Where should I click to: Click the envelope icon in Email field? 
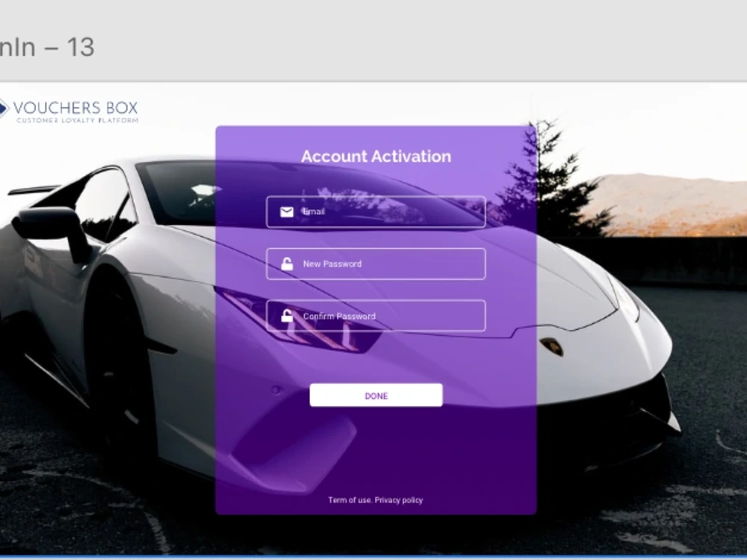[287, 212]
